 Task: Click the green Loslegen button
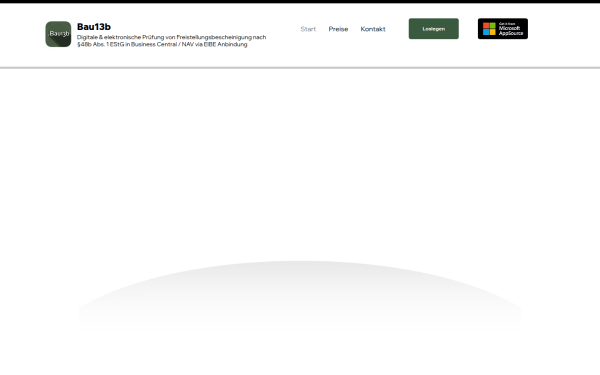[x=434, y=29]
